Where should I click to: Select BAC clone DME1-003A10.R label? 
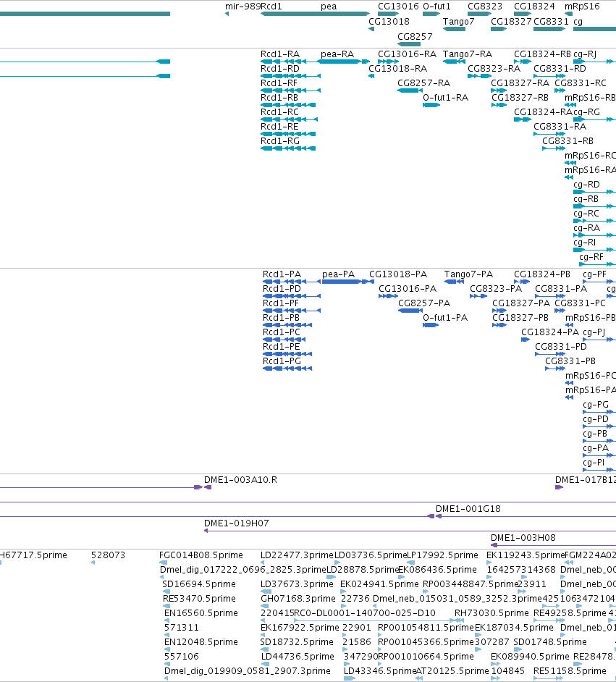tap(241, 480)
